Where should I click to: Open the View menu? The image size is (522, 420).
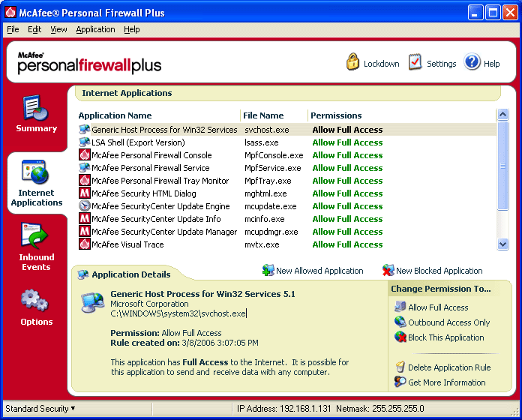pos(58,29)
